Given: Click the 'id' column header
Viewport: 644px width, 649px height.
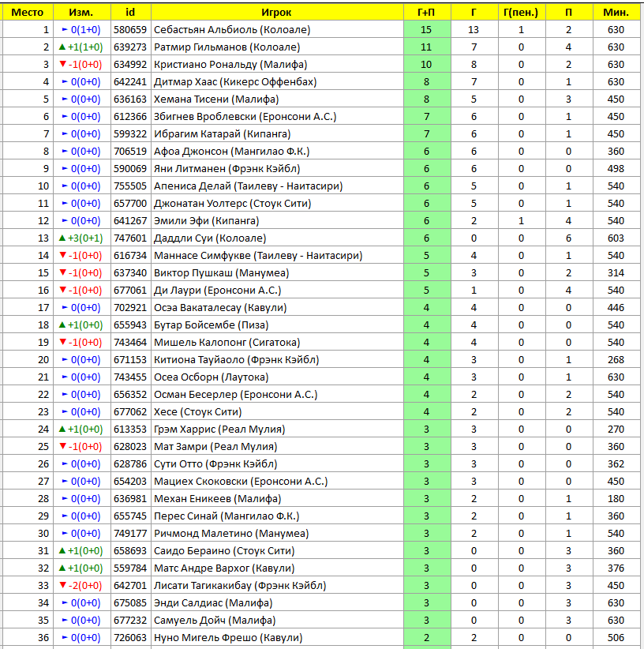Looking at the screenshot, I should [x=130, y=13].
